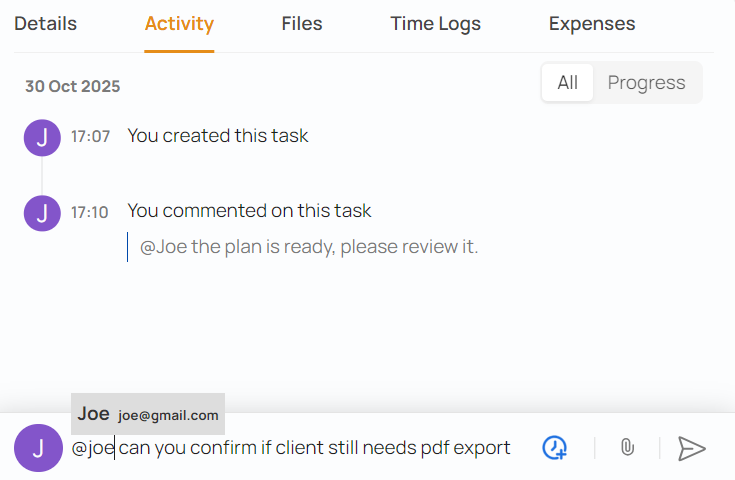Switch to the Files tab
This screenshot has width=735, height=480.
(302, 24)
